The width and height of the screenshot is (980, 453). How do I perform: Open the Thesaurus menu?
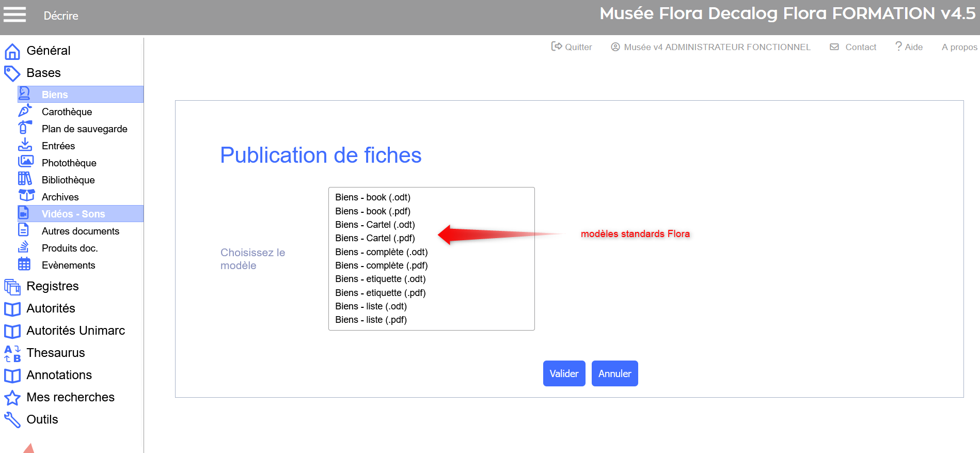coord(56,353)
